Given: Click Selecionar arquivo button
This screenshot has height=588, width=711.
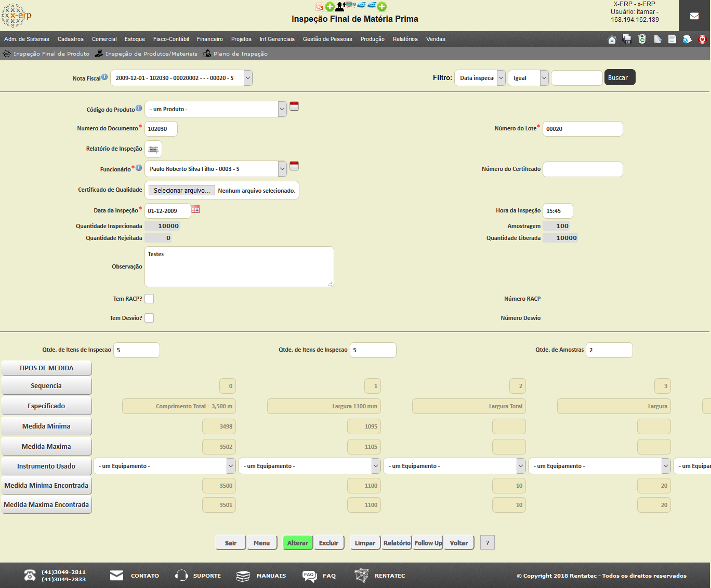Looking at the screenshot, I should [181, 191].
